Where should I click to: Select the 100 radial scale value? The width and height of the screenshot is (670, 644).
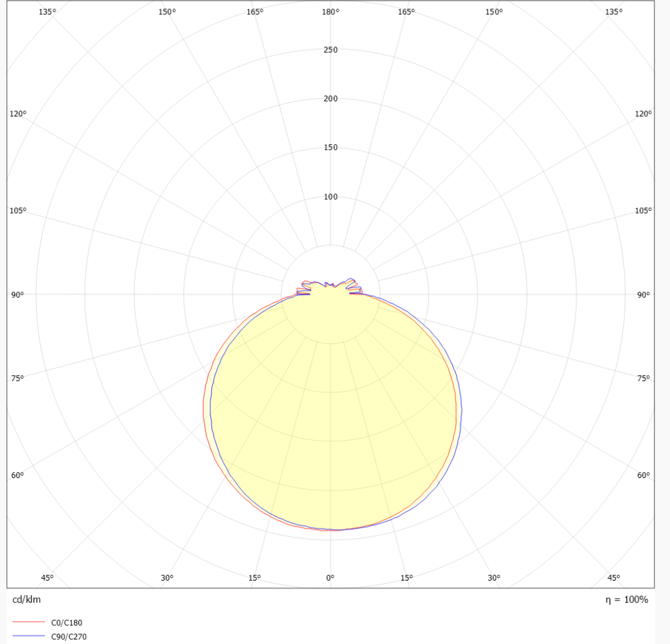pos(330,197)
